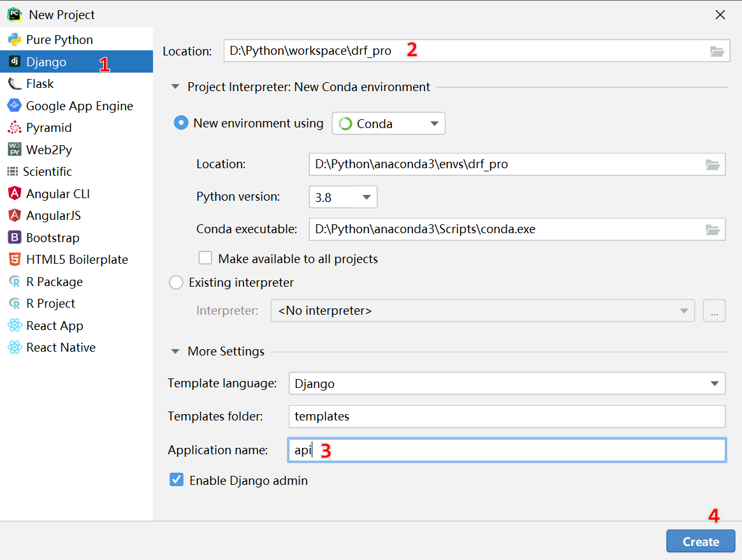Click the Google App Engine icon
The height and width of the screenshot is (560, 742).
(15, 106)
